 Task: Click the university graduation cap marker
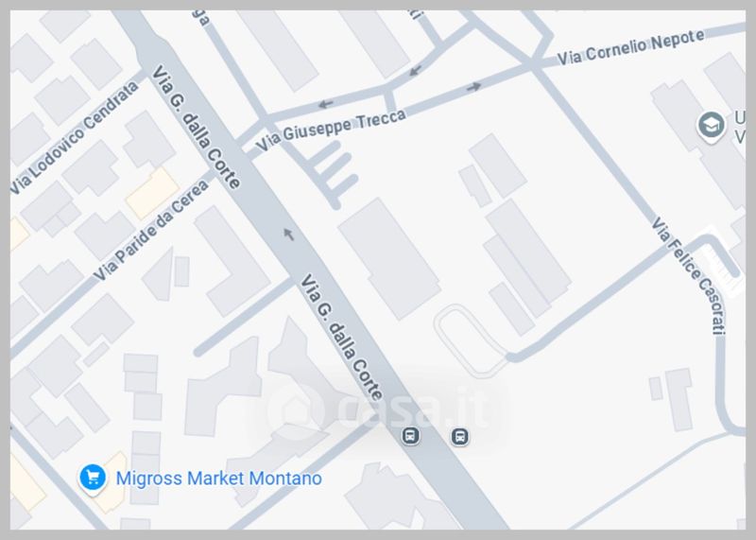click(712, 127)
